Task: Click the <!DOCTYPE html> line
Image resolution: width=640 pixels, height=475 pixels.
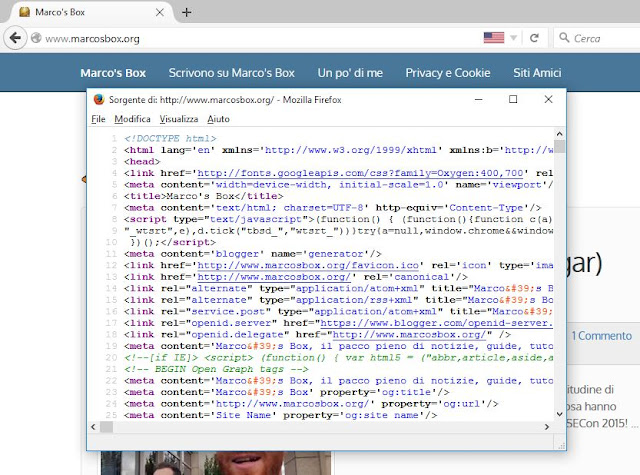Action: [170, 138]
